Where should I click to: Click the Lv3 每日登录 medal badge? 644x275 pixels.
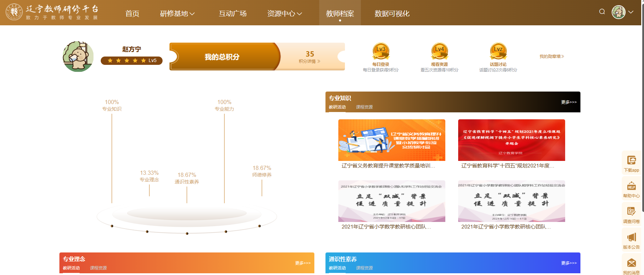pyautogui.click(x=381, y=51)
